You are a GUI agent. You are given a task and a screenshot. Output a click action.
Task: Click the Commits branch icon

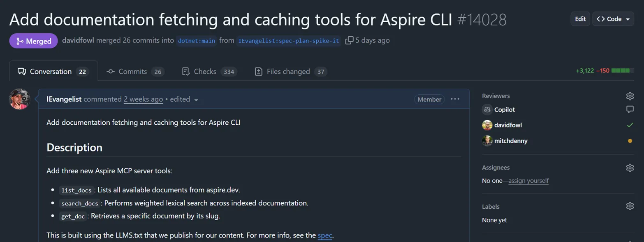[110, 71]
